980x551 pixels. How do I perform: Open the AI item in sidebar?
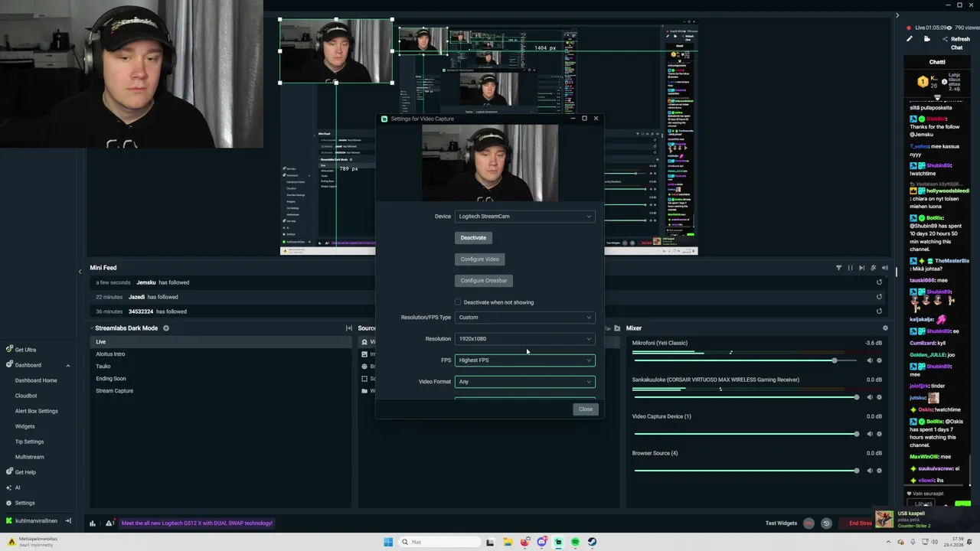[17, 487]
